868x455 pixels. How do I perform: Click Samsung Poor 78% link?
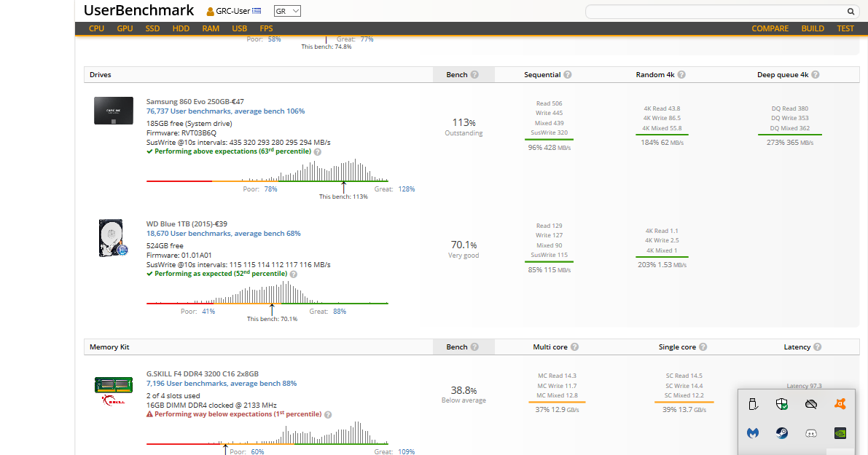coord(270,189)
